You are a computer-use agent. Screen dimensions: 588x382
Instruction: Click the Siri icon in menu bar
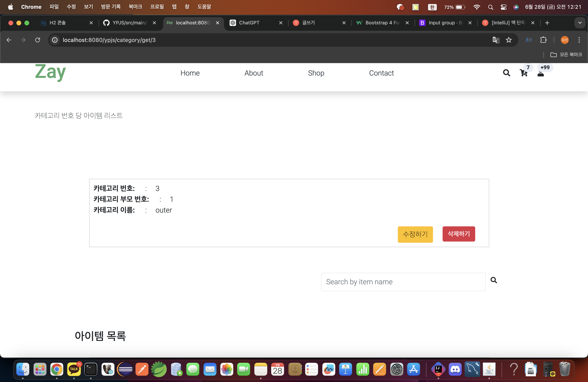click(x=516, y=7)
